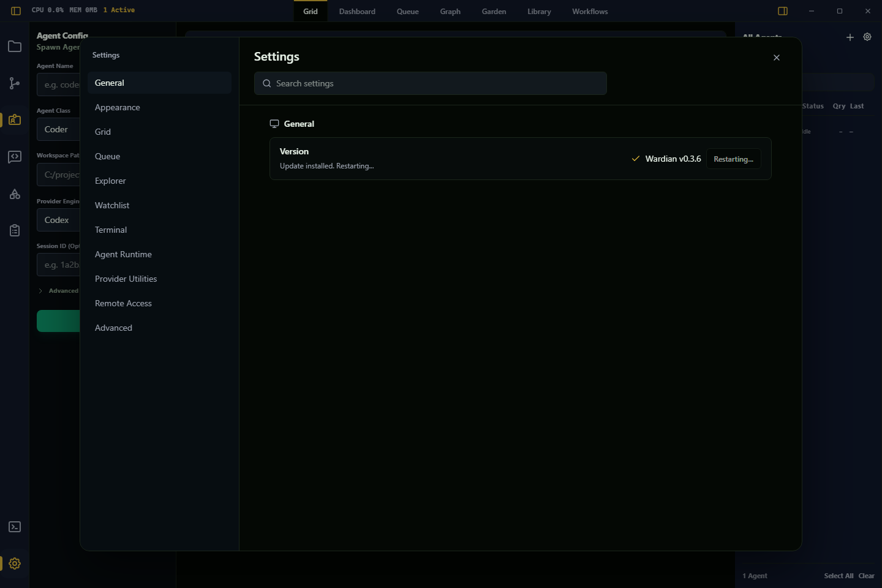Open Explorer settings category

159,181
